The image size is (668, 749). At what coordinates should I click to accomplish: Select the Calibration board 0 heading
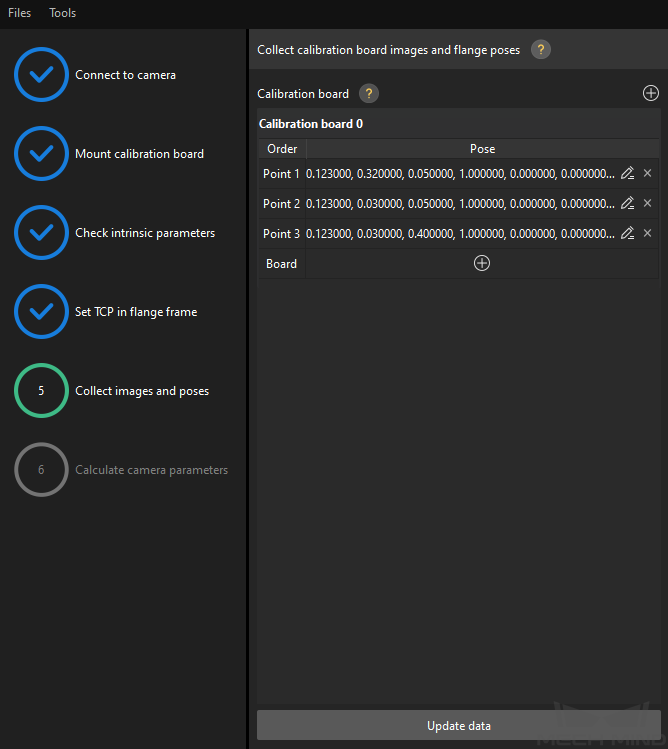311,124
